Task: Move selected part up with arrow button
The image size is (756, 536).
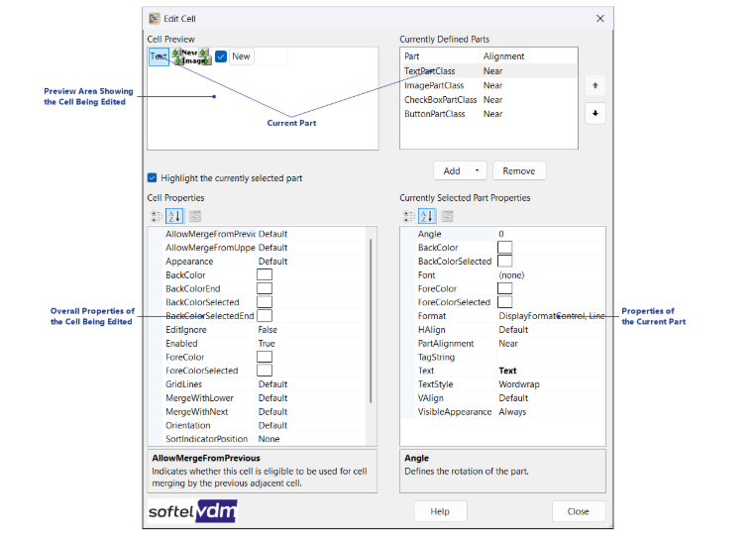Action: 594,86
